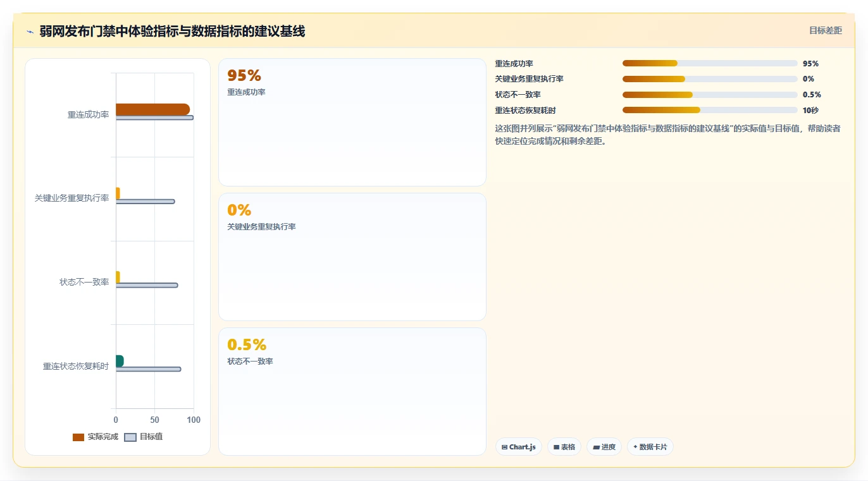Click the 重连状态恢复耗时 chart axis label
This screenshot has width=868, height=481.
[x=76, y=367]
